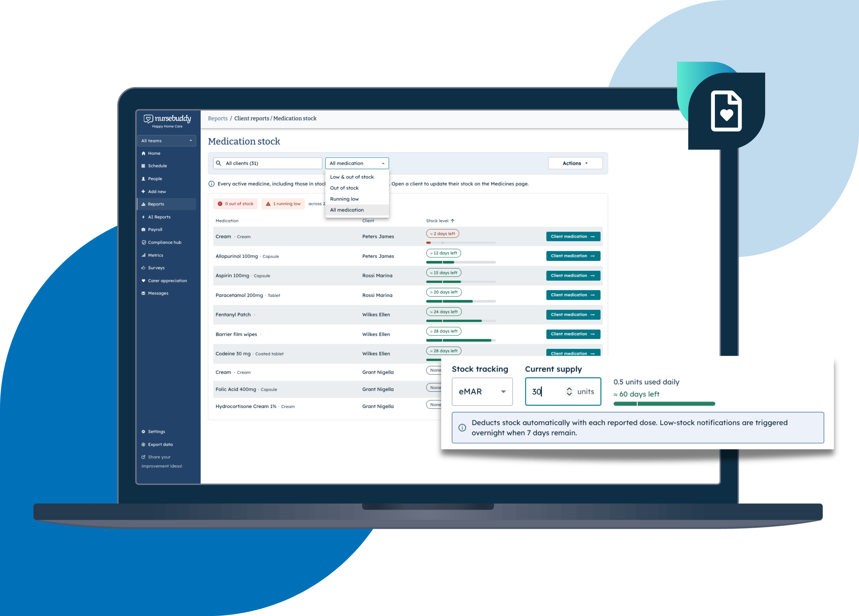859x616 pixels.
Task: Open Export data icon
Action: pos(143,445)
